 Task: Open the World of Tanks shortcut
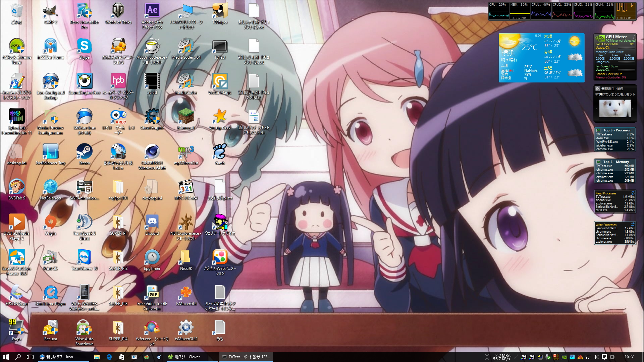[x=118, y=11]
